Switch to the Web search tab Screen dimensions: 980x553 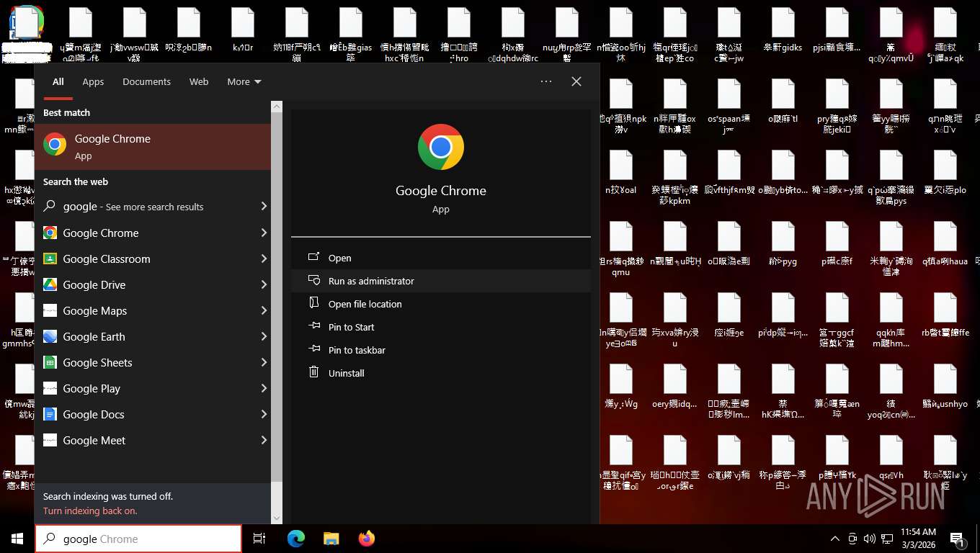[x=199, y=81]
